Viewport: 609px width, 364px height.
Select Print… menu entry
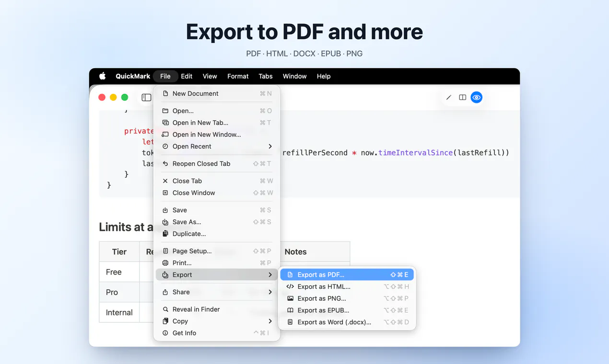click(217, 263)
